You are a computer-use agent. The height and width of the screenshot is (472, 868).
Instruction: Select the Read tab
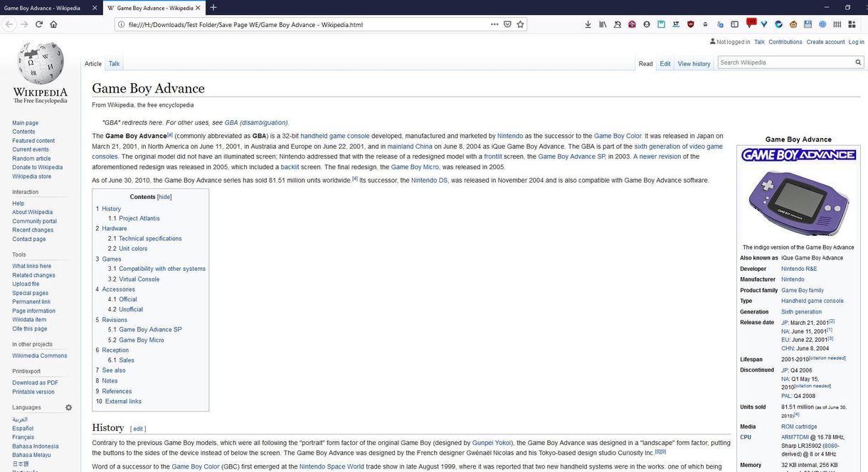pos(645,64)
